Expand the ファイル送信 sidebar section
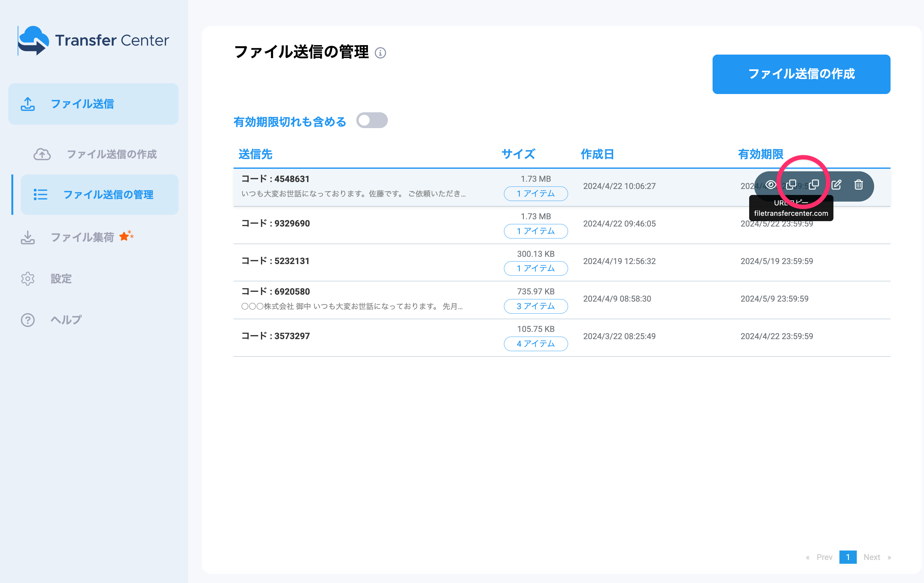Screen dimensions: 924x583 coord(82,103)
